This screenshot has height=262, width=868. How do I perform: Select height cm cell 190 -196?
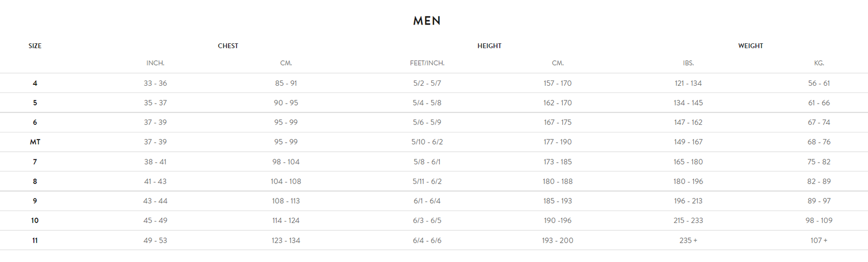coord(557,221)
